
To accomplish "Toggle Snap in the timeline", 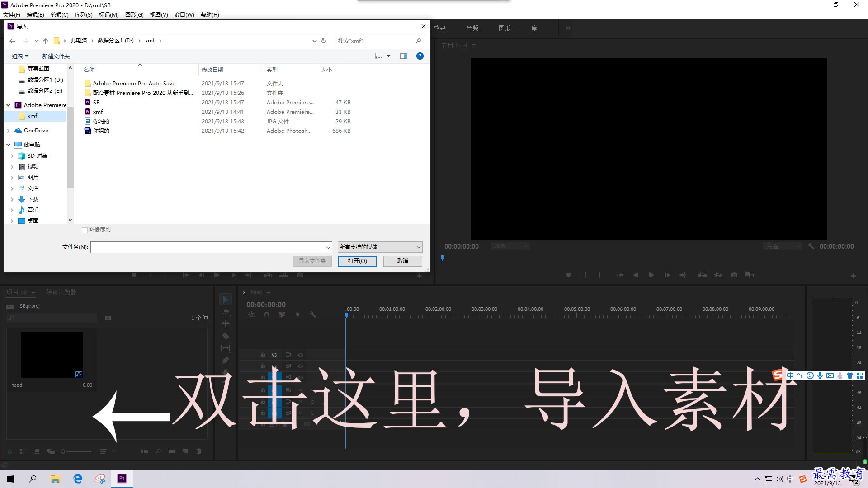I will (x=267, y=314).
